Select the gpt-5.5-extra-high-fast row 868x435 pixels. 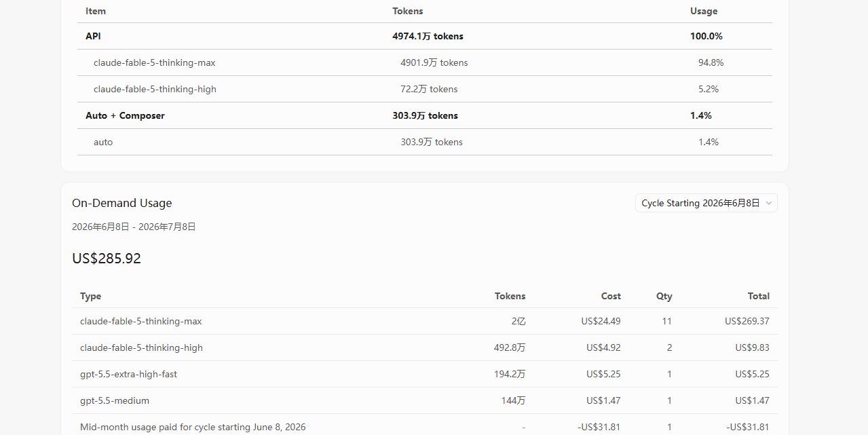pos(425,374)
